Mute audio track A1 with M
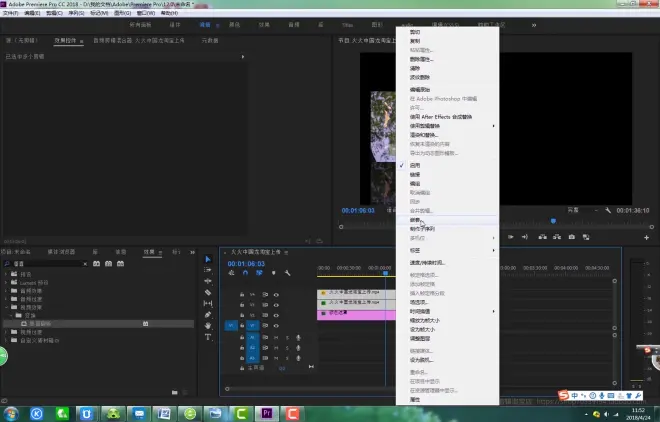Screen dimensions: 660x422 point(276,337)
